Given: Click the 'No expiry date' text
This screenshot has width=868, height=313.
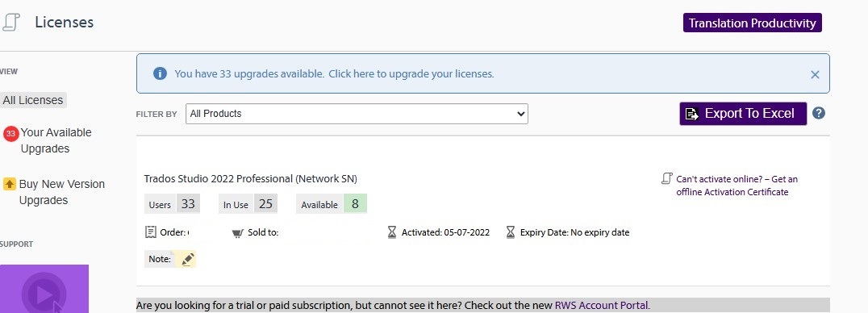Looking at the screenshot, I should (x=599, y=232).
